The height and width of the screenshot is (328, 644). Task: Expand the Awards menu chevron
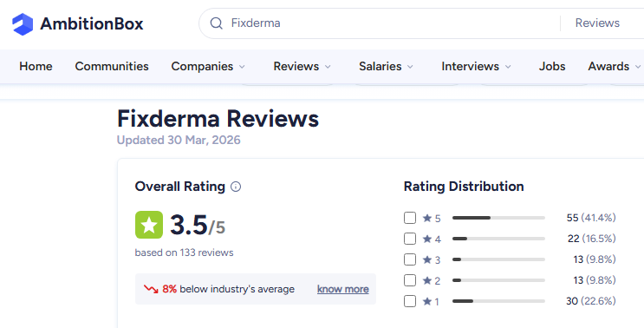[x=637, y=67]
